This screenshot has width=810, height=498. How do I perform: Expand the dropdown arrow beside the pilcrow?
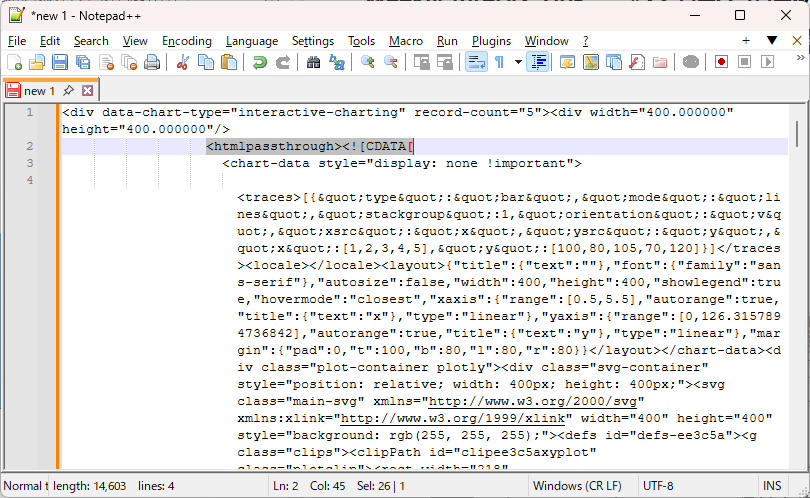[x=518, y=62]
